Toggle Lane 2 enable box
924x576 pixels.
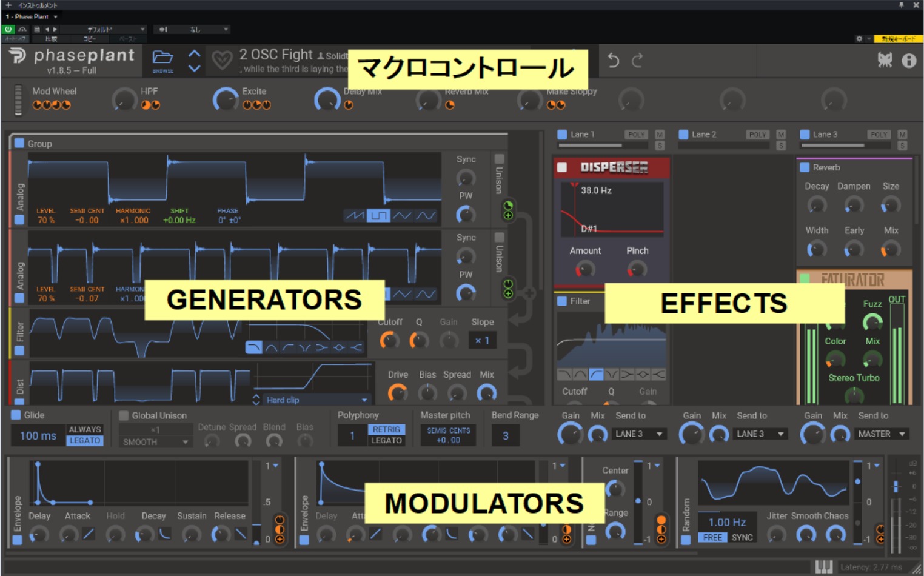coord(683,135)
